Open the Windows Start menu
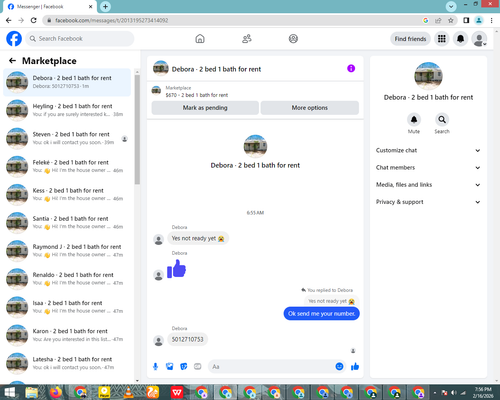This screenshot has width=500, height=400. (9, 392)
